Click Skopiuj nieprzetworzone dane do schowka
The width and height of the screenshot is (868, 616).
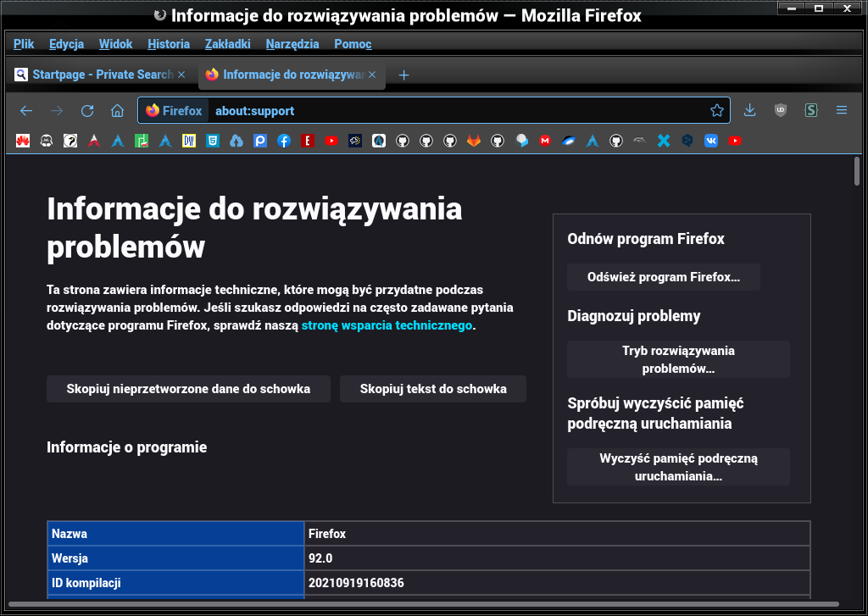[x=188, y=389]
